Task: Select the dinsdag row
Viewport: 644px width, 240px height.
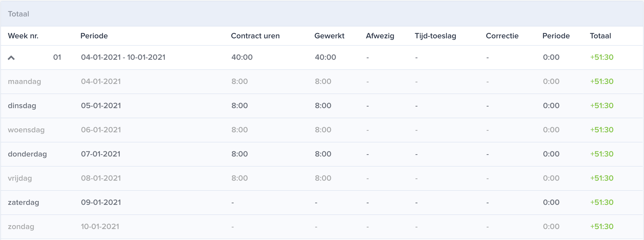Action: coord(322,106)
